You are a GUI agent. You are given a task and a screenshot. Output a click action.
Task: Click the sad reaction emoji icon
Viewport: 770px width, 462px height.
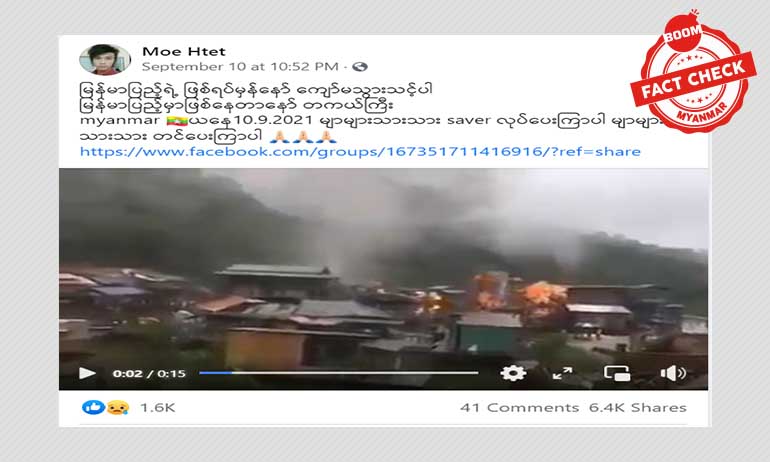[118, 407]
